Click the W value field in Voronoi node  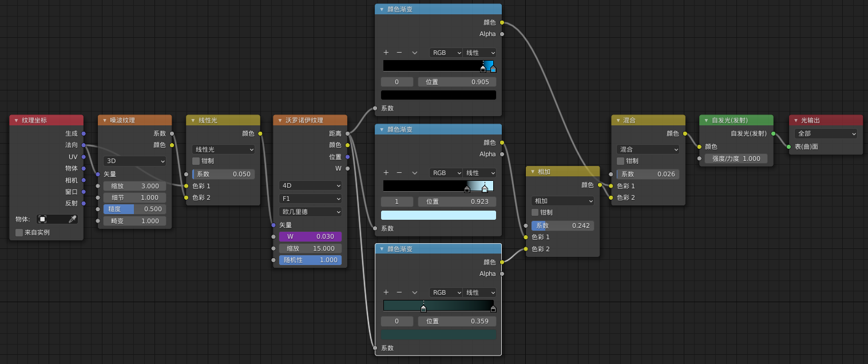pyautogui.click(x=310, y=236)
